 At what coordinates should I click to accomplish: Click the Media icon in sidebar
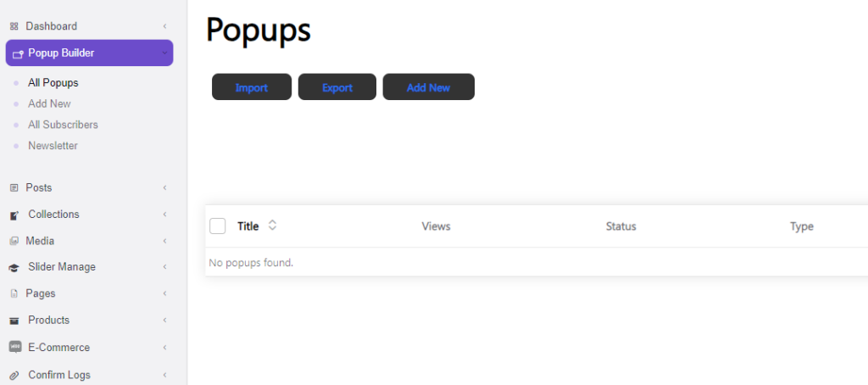click(14, 241)
